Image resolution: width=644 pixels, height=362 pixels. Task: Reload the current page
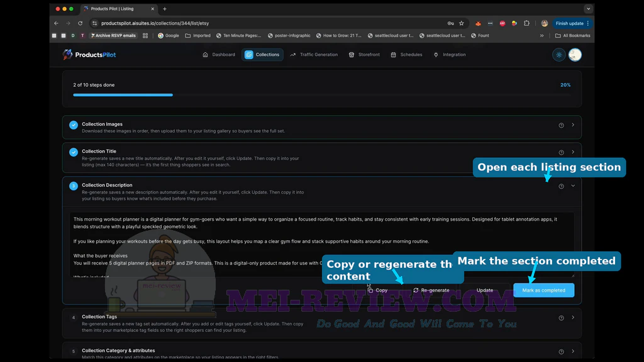[80, 23]
